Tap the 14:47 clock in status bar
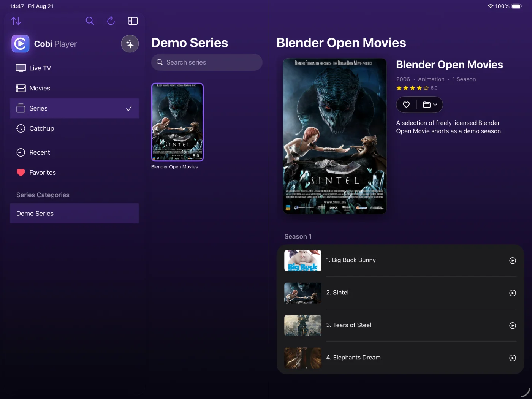This screenshot has height=399, width=532. pos(17,6)
